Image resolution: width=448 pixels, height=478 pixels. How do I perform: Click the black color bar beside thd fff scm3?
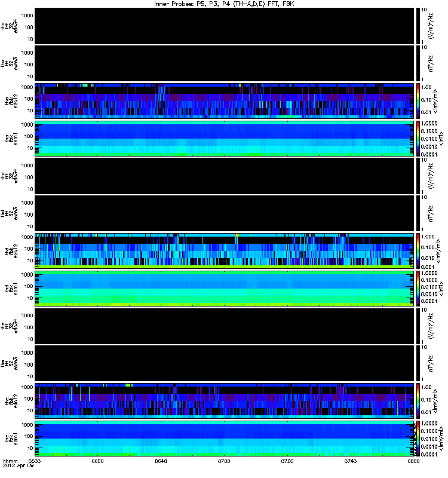click(418, 214)
